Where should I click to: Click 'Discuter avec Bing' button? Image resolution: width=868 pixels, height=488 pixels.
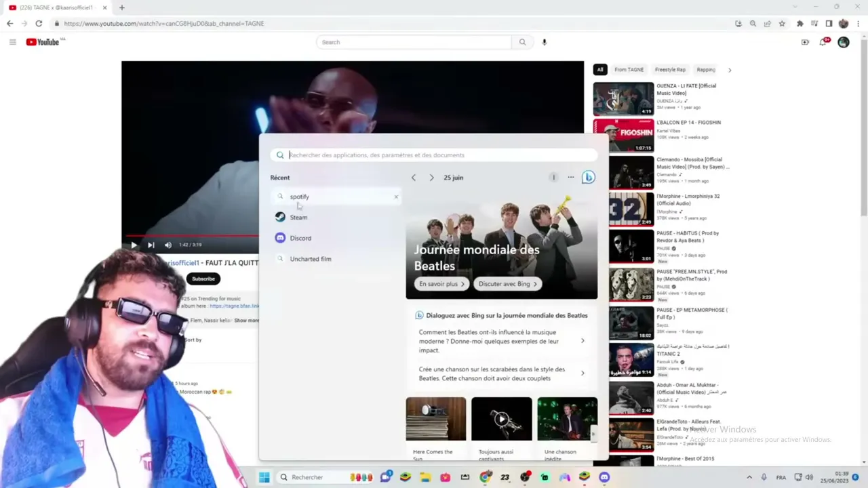(508, 284)
